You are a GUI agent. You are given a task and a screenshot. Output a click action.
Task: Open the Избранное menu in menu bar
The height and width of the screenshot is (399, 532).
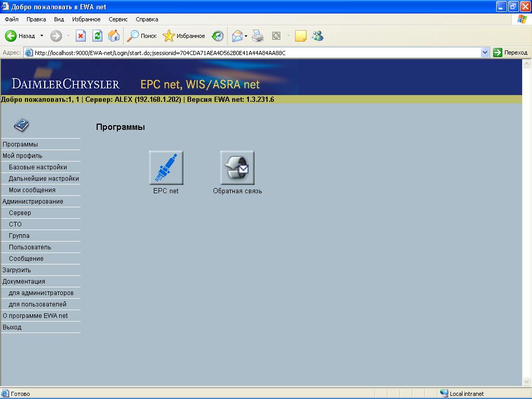point(86,19)
